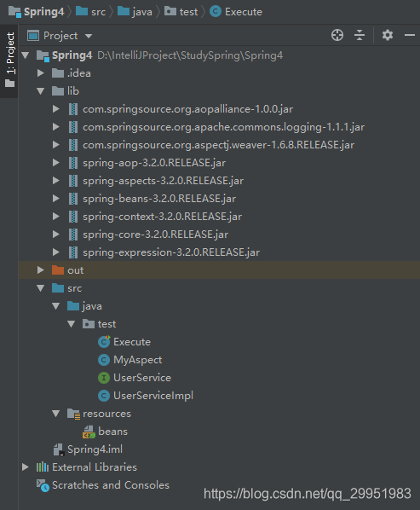Screen dimensions: 420x510
Task: Expand the spring-context-3.2.0.RELEASE.jar arrow
Action: (56, 217)
